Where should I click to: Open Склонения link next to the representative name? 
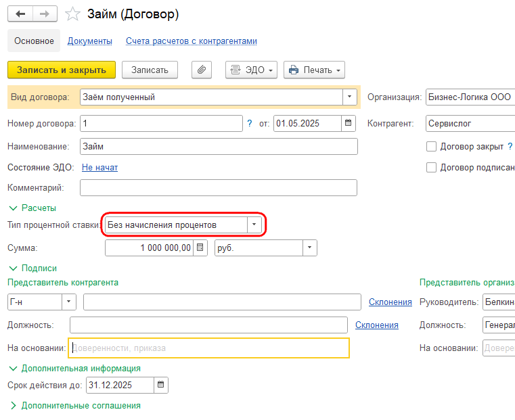tap(390, 302)
